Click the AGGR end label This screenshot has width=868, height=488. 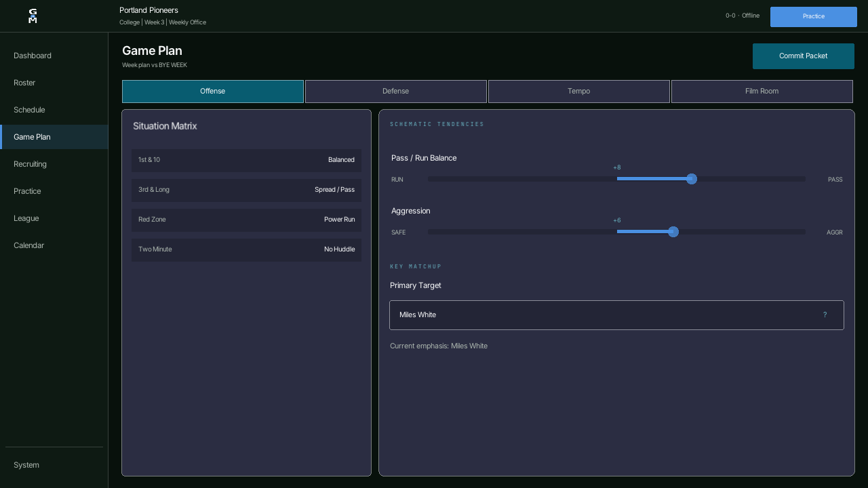pos(835,232)
